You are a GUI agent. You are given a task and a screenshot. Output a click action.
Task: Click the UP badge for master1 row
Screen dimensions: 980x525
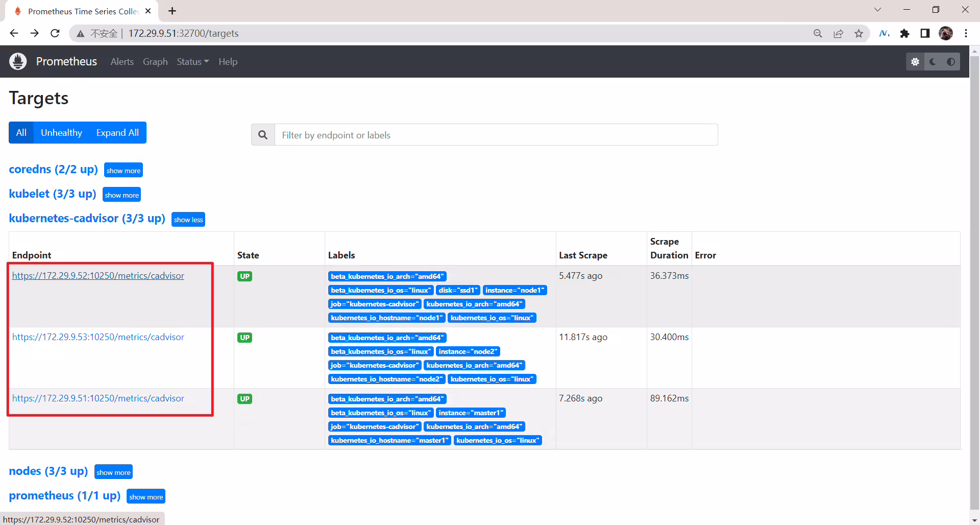[x=244, y=399]
